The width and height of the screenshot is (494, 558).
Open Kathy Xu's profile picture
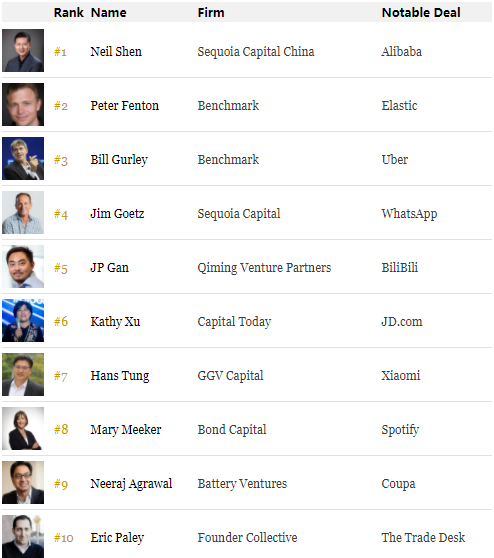23,320
